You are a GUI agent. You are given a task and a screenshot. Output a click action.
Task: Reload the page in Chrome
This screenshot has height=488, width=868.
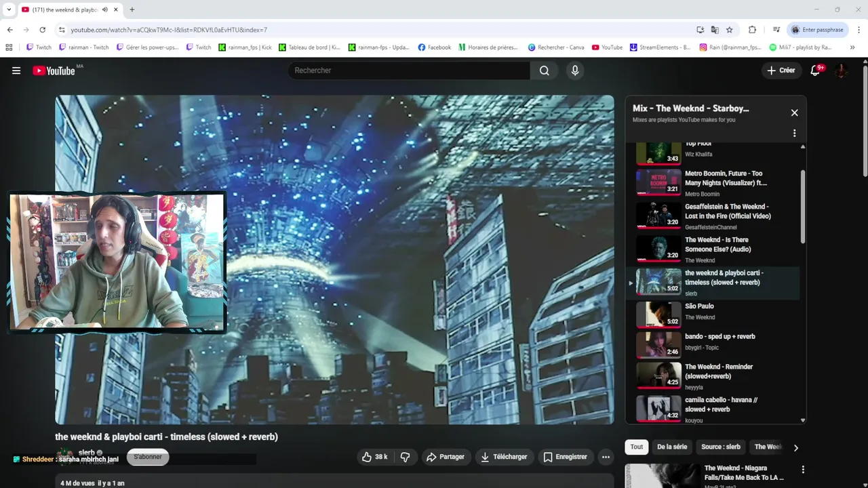coord(42,30)
